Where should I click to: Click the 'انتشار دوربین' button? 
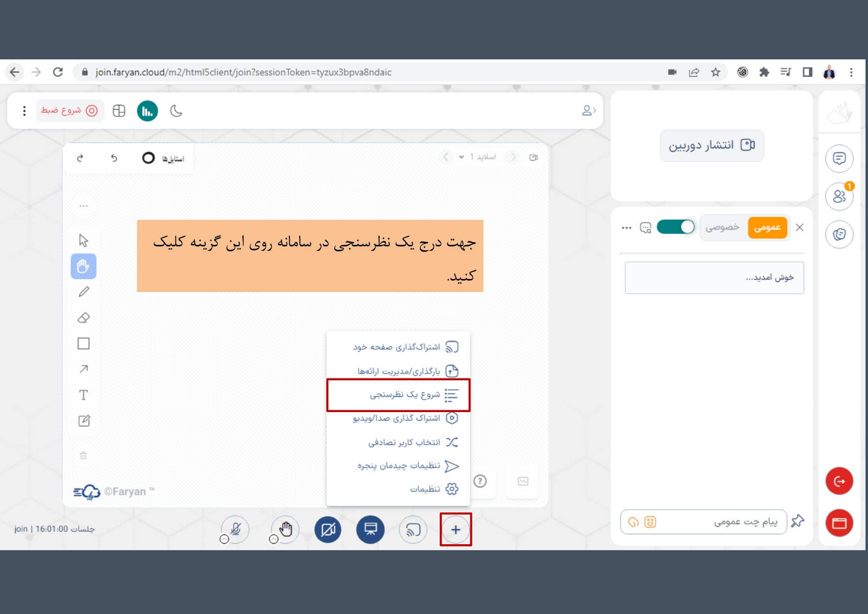tap(712, 145)
